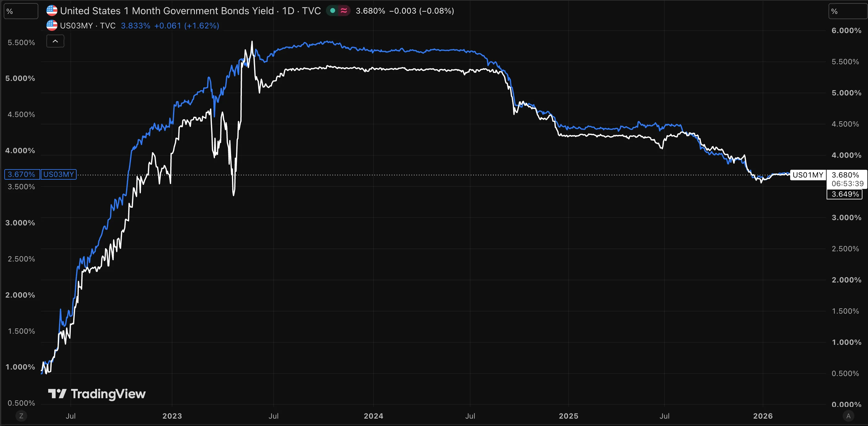Click the +0.061 (+1.62%) change text
The width and height of the screenshot is (868, 426).
[x=187, y=26]
